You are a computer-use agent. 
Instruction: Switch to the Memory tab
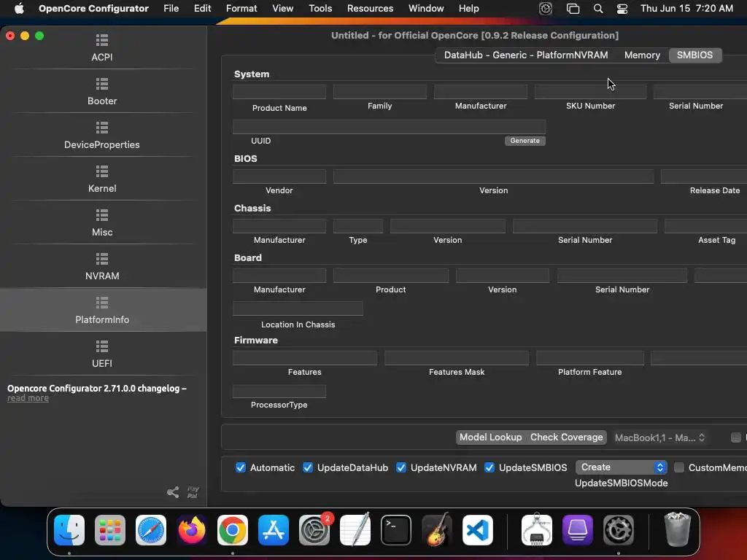[642, 55]
